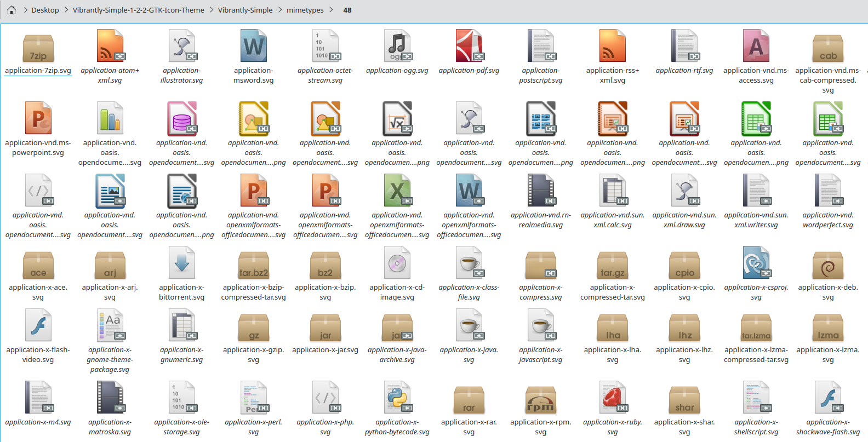Select the application-vnd.wordperfect.svg icon
Viewport: 868px width, 442px height.
828,191
